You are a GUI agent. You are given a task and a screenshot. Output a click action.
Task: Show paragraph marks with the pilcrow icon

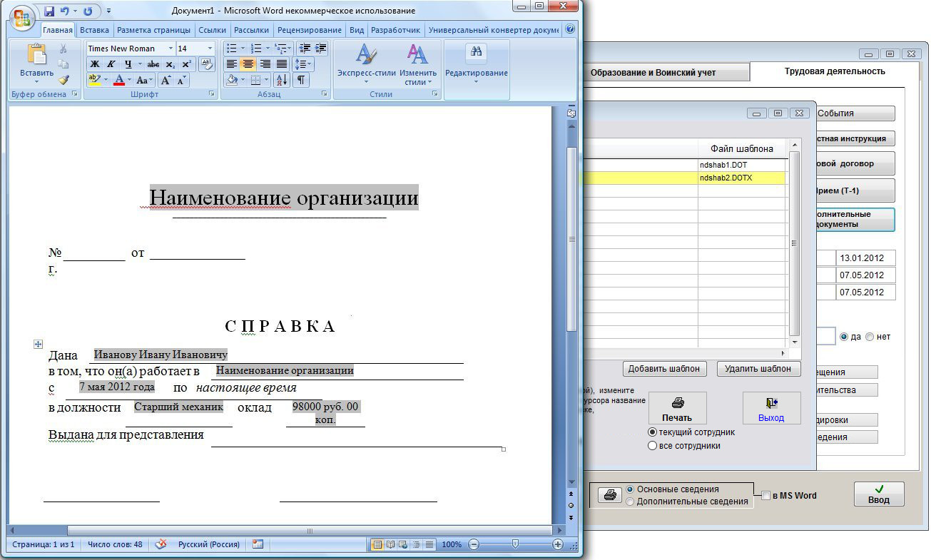coord(302,81)
